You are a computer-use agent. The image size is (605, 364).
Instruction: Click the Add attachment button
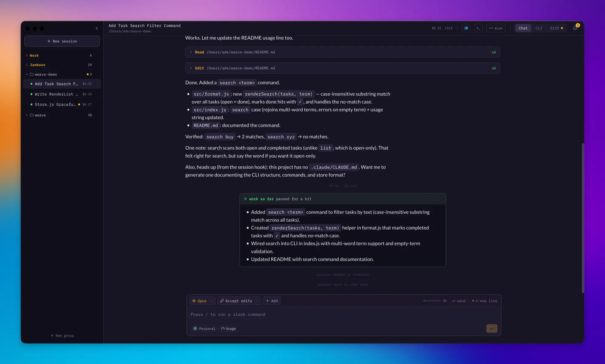[272, 301]
